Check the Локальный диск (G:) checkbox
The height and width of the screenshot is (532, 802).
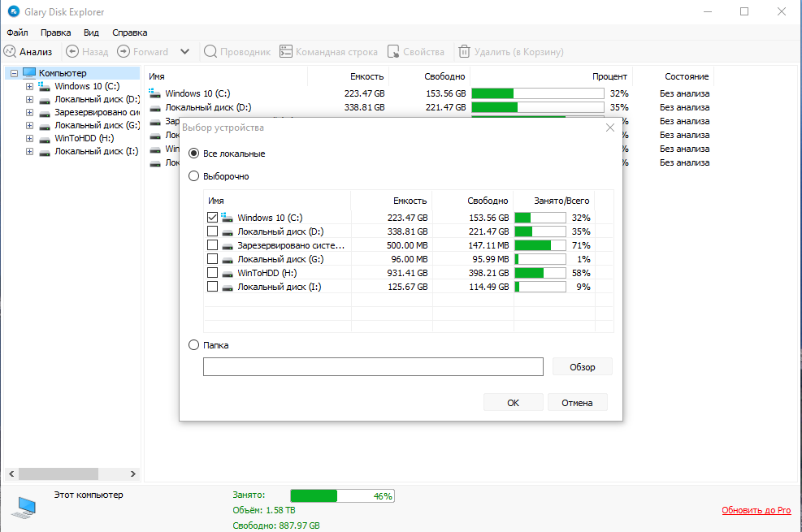(212, 258)
